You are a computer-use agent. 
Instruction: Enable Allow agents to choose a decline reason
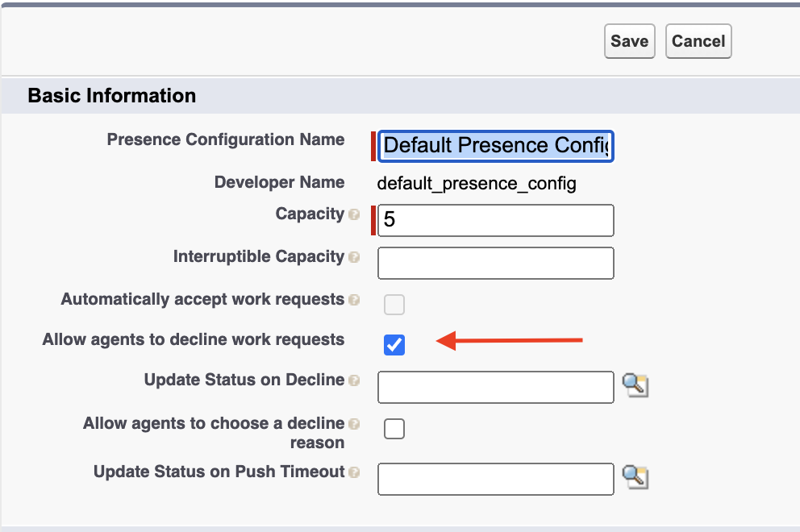pyautogui.click(x=394, y=429)
